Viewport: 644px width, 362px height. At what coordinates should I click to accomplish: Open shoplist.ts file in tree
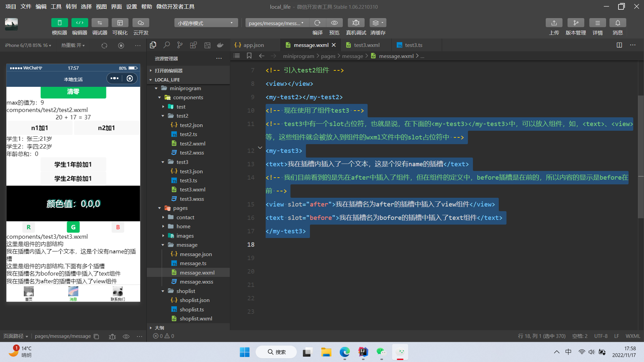click(x=192, y=309)
